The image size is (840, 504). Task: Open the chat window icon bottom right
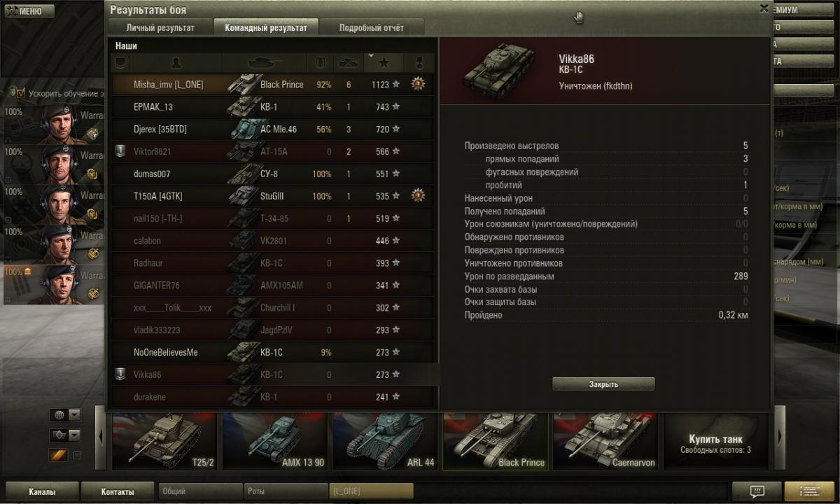pyautogui.click(x=757, y=491)
